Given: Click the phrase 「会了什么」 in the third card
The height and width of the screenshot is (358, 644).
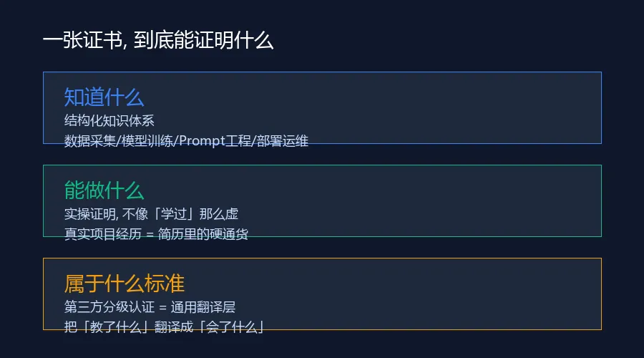Looking at the screenshot, I should [232, 327].
